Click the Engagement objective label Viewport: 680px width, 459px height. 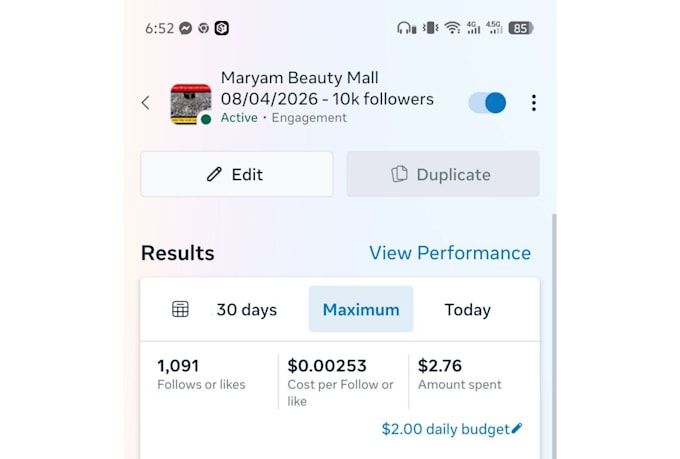click(309, 118)
